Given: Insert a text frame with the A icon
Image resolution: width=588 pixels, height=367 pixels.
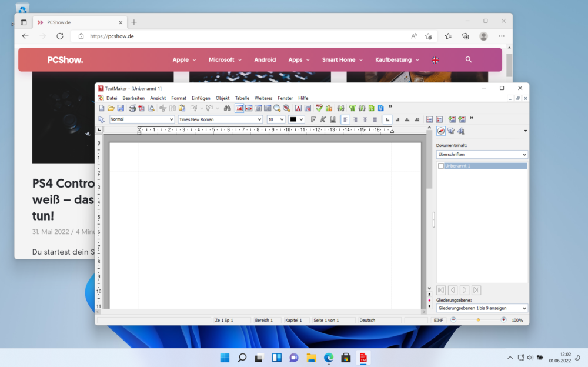Looking at the screenshot, I should pyautogui.click(x=298, y=108).
